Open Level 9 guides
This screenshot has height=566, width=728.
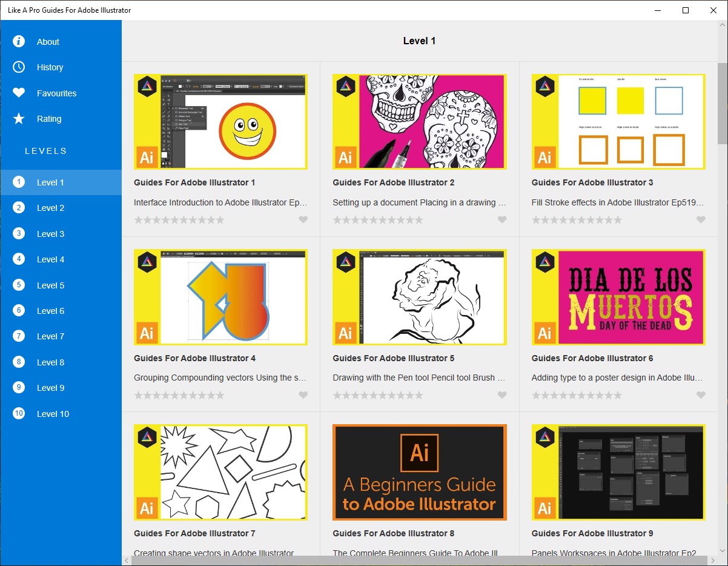(x=61, y=388)
